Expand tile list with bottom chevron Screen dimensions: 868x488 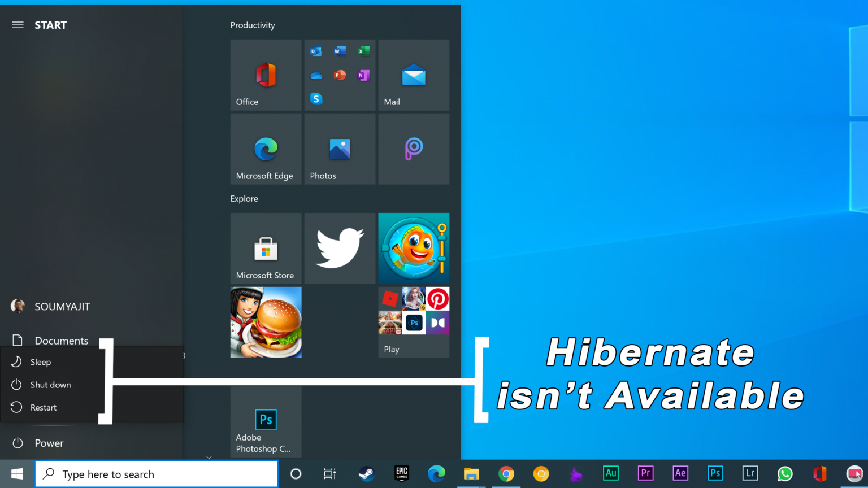209,457
